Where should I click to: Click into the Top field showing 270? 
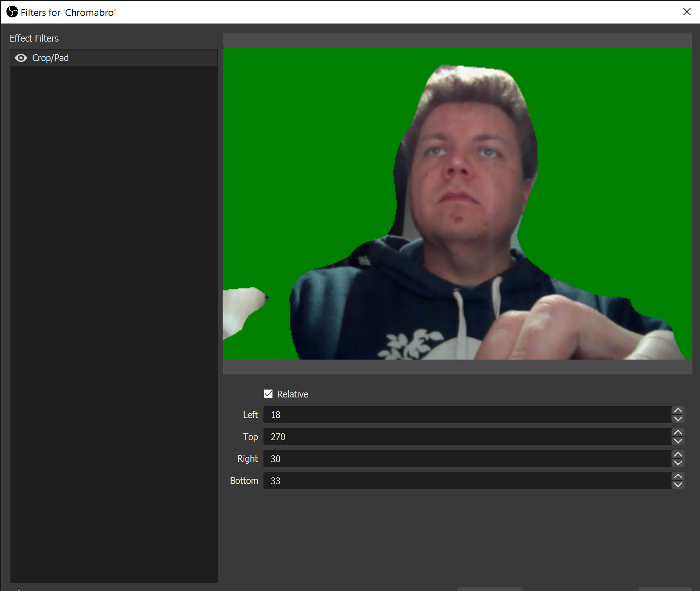pos(466,437)
